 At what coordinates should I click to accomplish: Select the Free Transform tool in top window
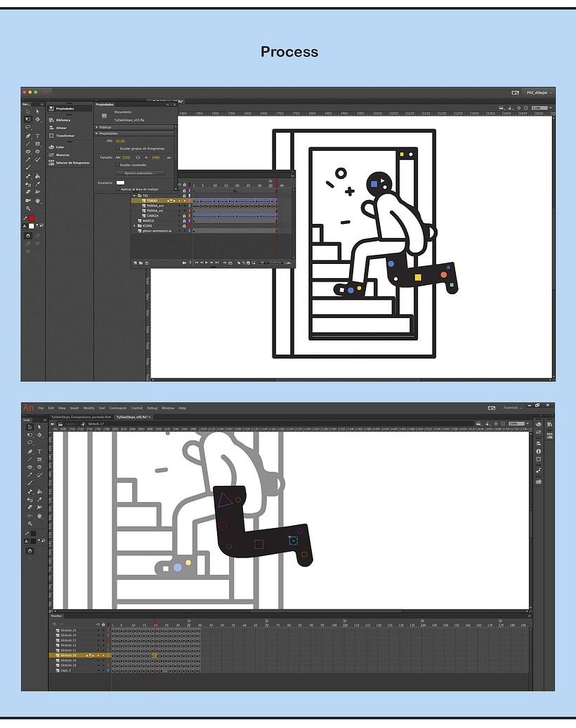(28, 119)
